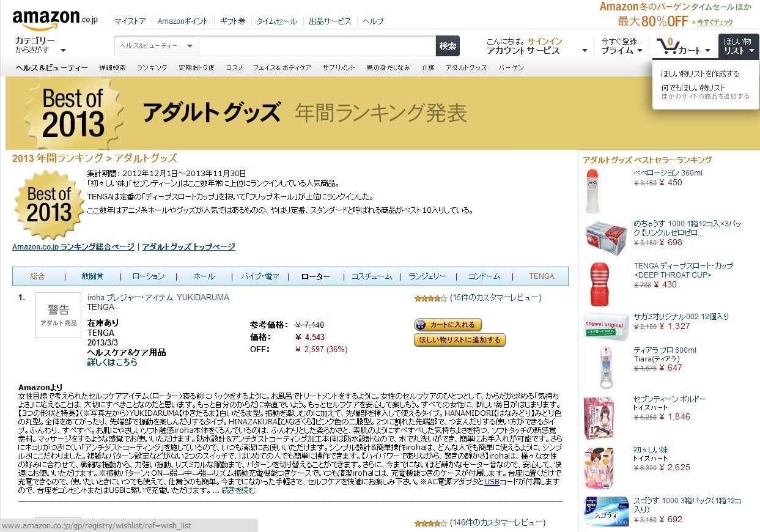Viewport: 760px width, 532px height.
Task: Expand the カート dropdown arrow
Action: point(708,51)
